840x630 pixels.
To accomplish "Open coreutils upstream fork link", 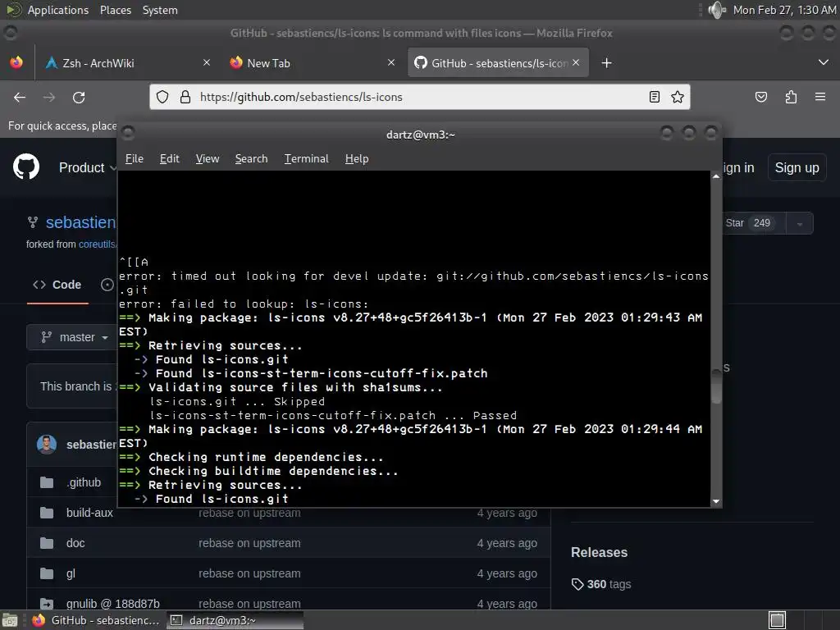I will pyautogui.click(x=97, y=244).
